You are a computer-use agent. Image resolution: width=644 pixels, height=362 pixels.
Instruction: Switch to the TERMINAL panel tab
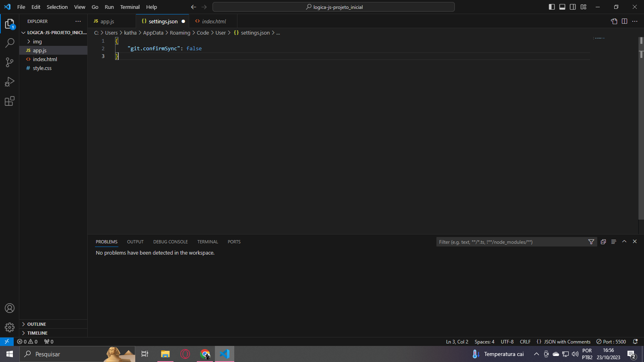point(208,242)
